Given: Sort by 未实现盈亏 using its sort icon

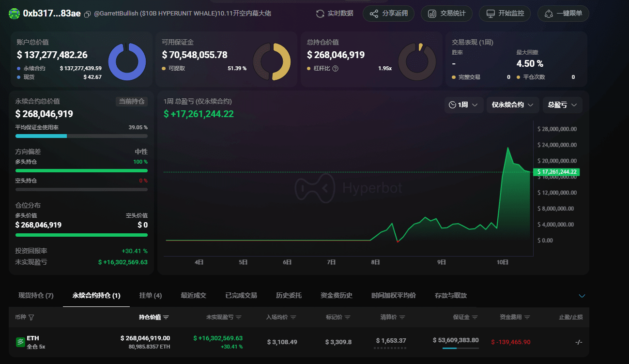Looking at the screenshot, I should pos(239,318).
